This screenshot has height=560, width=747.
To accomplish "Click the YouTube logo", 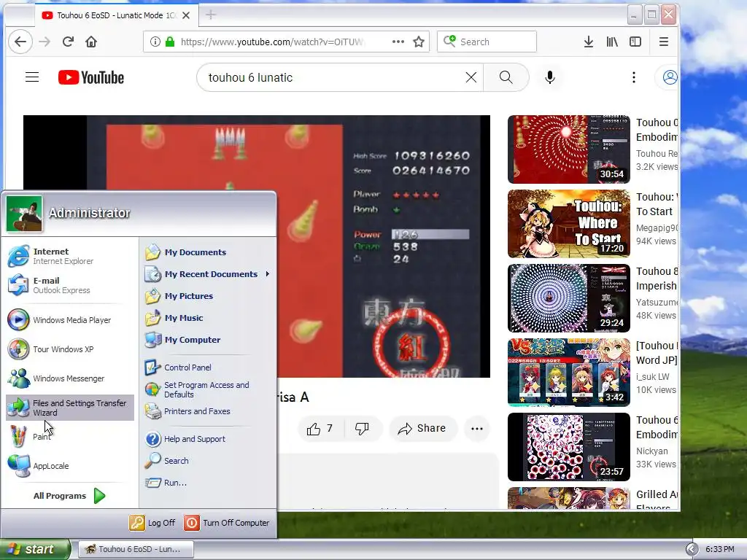I will pyautogui.click(x=91, y=77).
